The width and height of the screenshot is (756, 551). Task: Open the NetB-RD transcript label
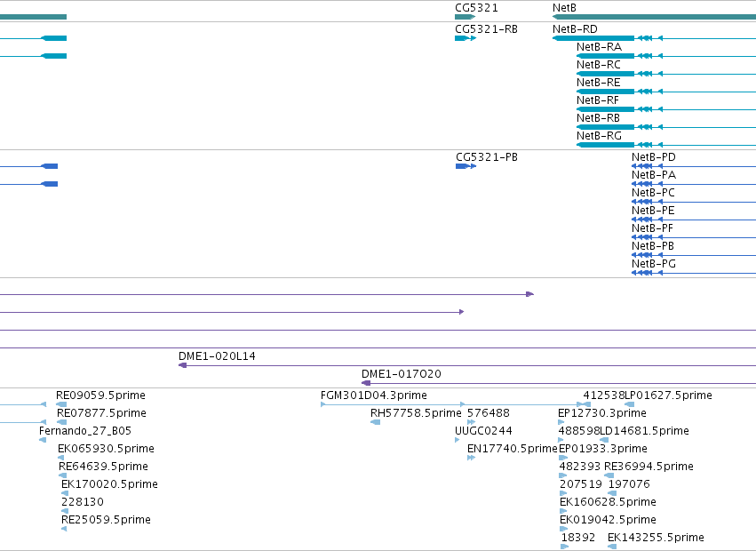575,29
